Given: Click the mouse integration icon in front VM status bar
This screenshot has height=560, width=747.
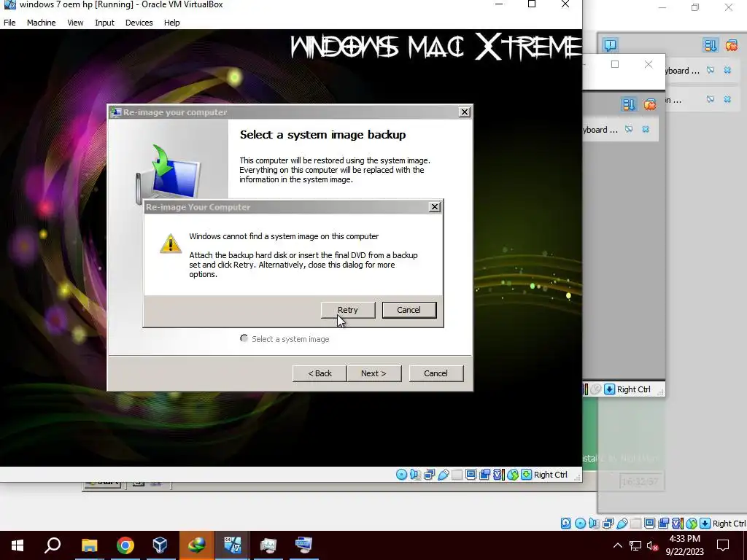Looking at the screenshot, I should (513, 475).
